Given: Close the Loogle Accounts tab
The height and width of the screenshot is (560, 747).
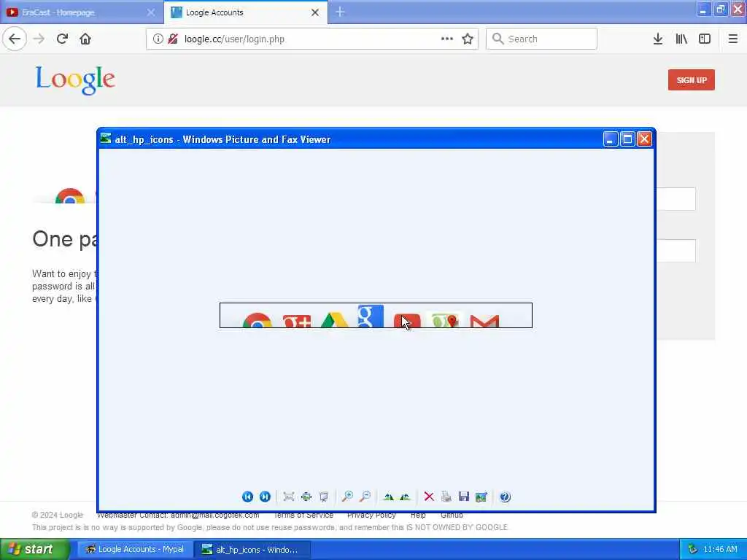Looking at the screenshot, I should pos(315,12).
